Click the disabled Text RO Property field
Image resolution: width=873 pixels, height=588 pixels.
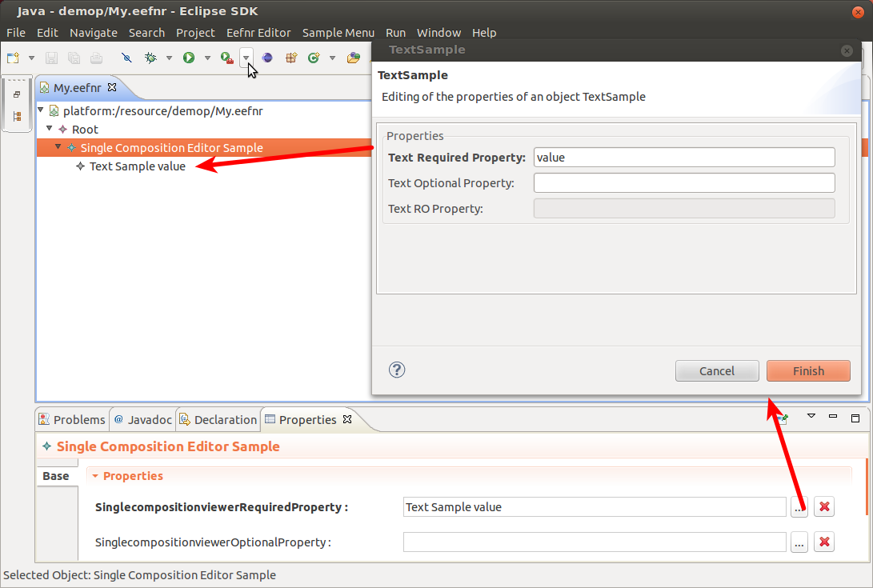[x=684, y=208]
